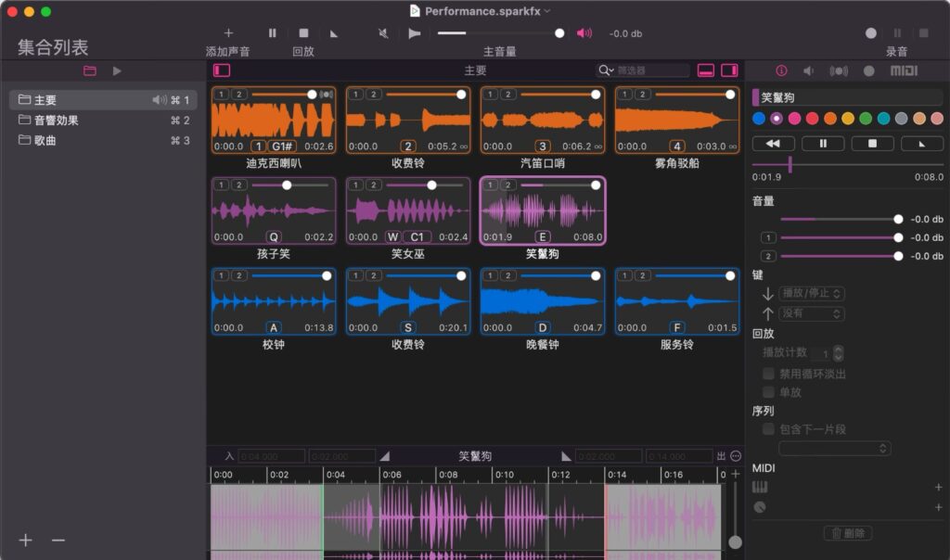The image size is (950, 560).
Task: Click the globe icon in the MIDI section
Action: pyautogui.click(x=760, y=507)
